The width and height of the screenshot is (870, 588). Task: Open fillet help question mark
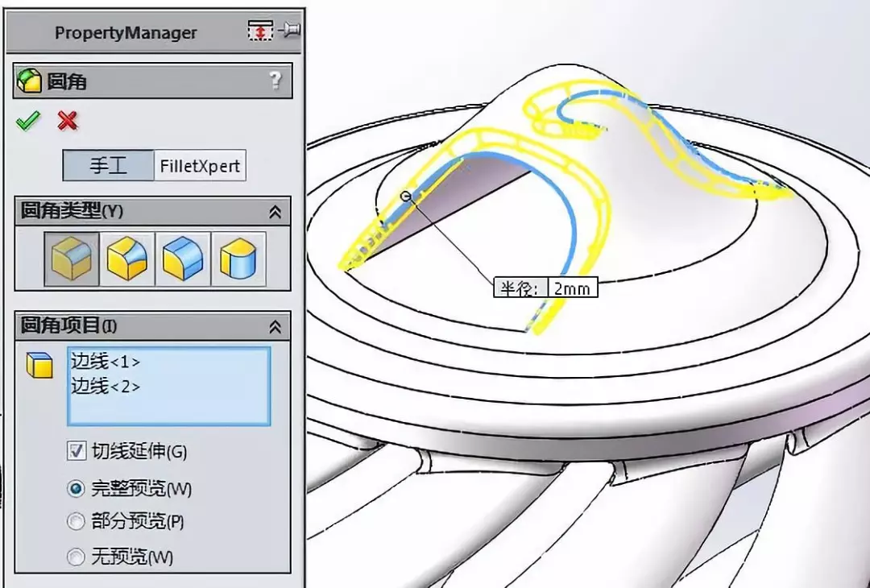tap(275, 81)
